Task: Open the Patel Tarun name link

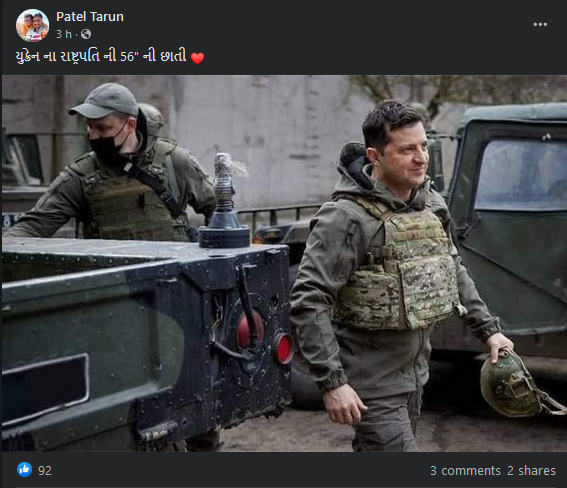Action: pos(90,17)
